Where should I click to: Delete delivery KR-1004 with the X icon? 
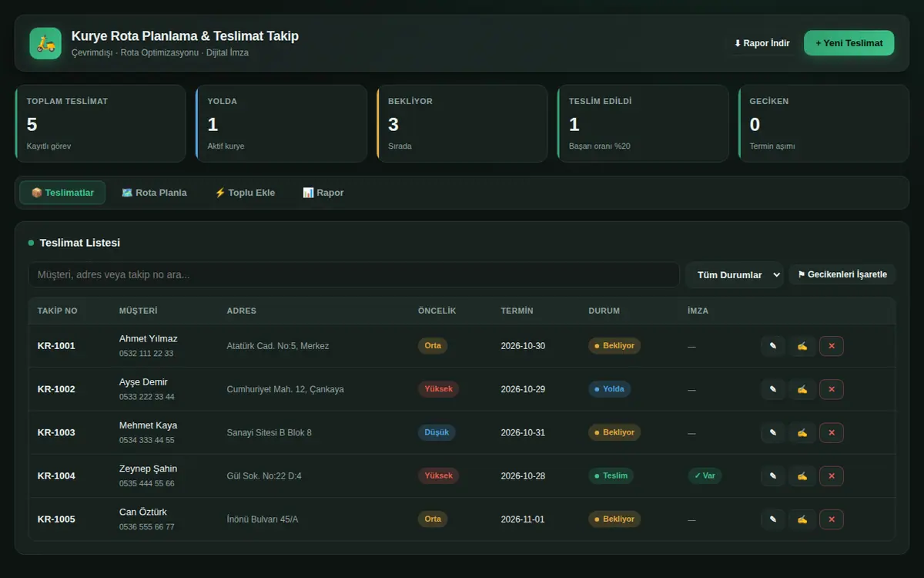pos(832,476)
